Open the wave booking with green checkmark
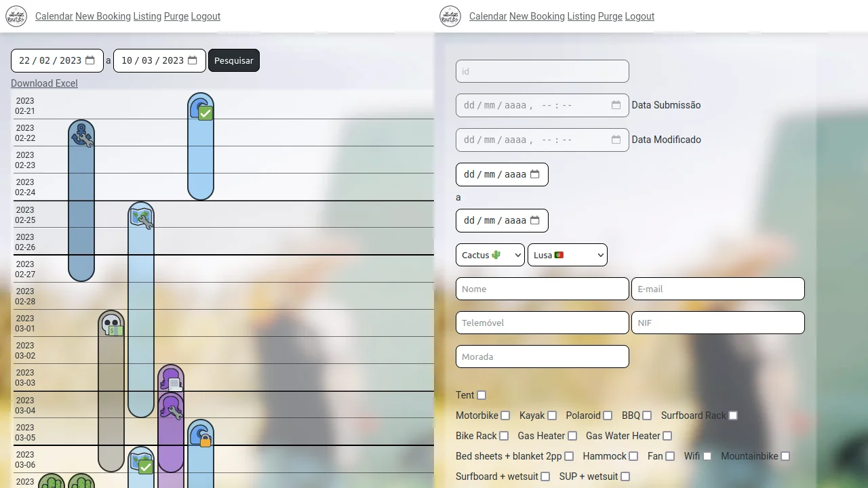The width and height of the screenshot is (868, 488). coord(201,109)
